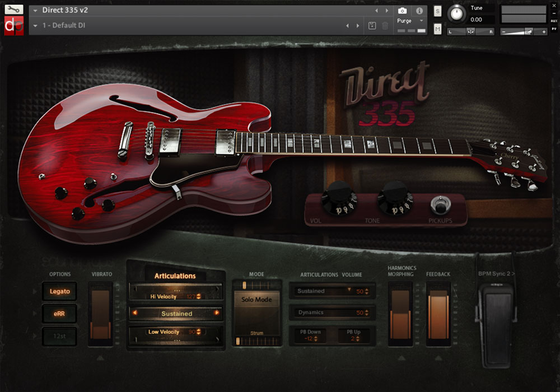The width and height of the screenshot is (560, 392).
Task: Enable the 12st option
Action: (x=59, y=336)
